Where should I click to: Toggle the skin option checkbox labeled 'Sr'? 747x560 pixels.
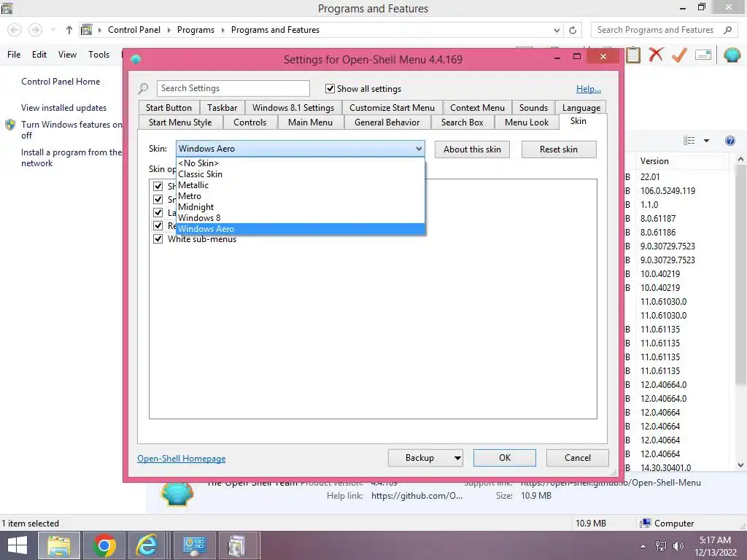pos(158,199)
